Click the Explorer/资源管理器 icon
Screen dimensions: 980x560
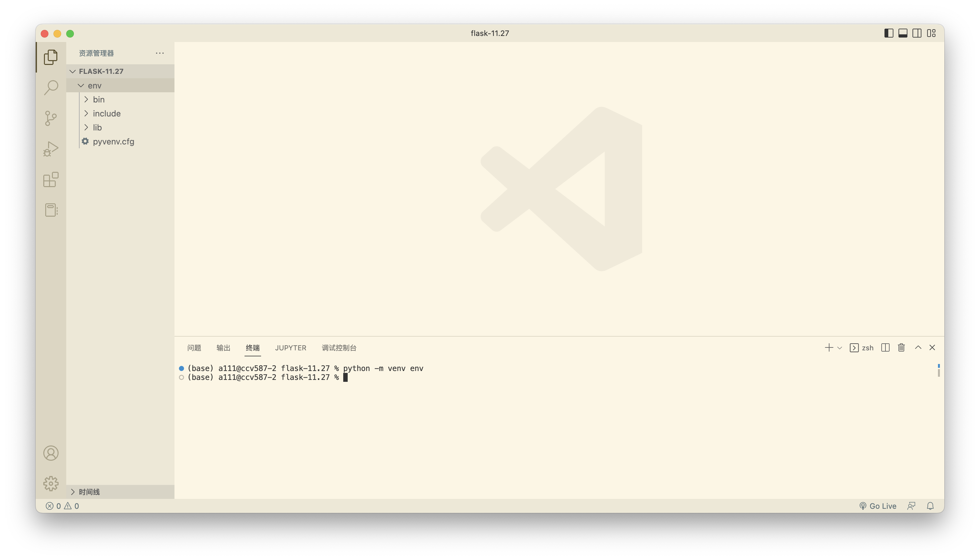[51, 57]
